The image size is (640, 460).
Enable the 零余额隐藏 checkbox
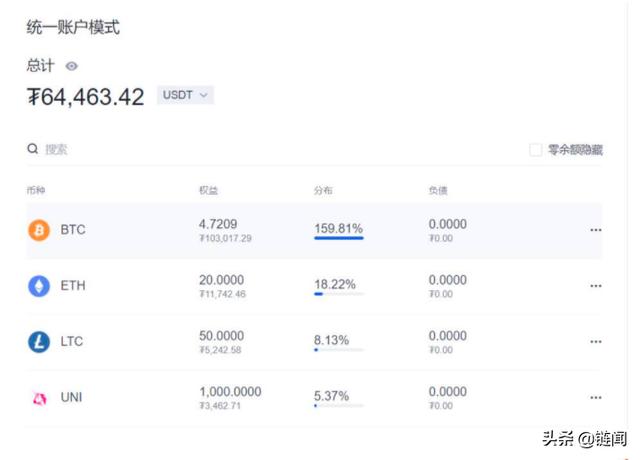click(x=536, y=150)
